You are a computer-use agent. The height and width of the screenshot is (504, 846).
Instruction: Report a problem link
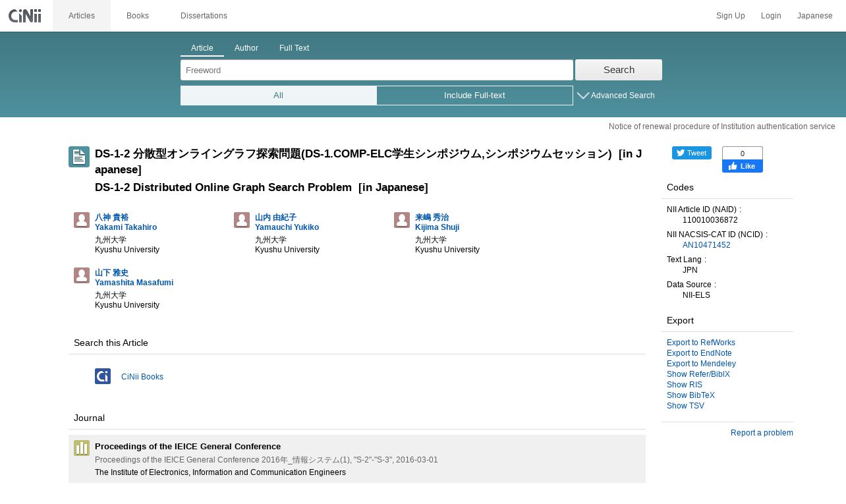tap(762, 433)
